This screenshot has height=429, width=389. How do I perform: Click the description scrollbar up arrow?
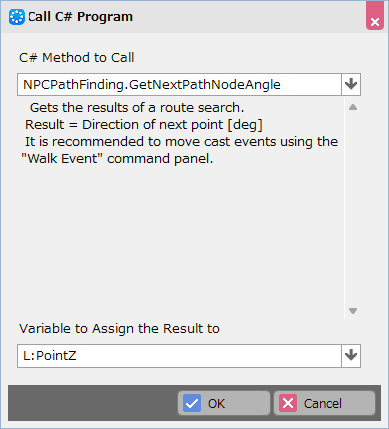click(353, 107)
